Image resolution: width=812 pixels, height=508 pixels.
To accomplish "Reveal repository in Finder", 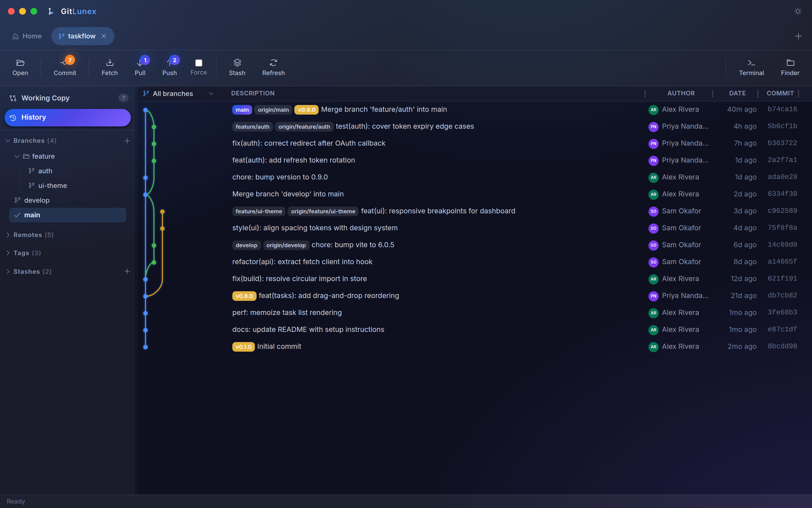I will click(x=790, y=67).
